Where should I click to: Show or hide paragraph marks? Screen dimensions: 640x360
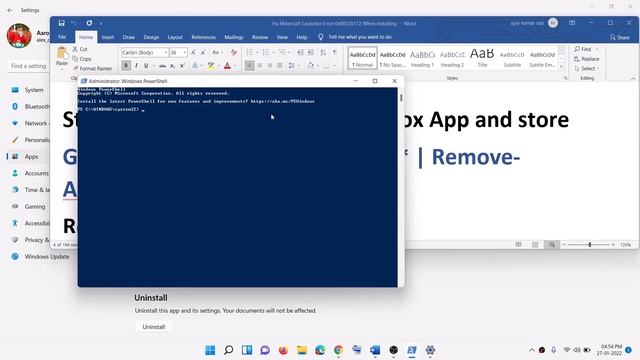(335, 52)
